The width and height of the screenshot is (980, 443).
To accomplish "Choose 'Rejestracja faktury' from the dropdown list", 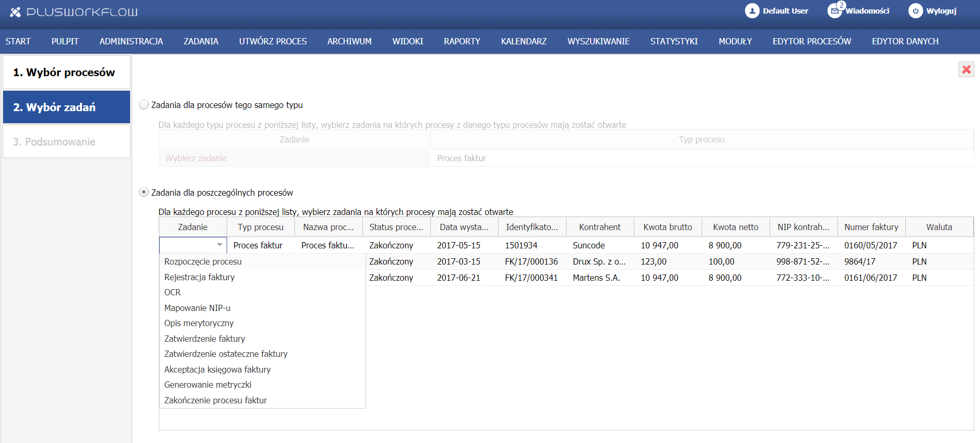I will click(x=199, y=277).
